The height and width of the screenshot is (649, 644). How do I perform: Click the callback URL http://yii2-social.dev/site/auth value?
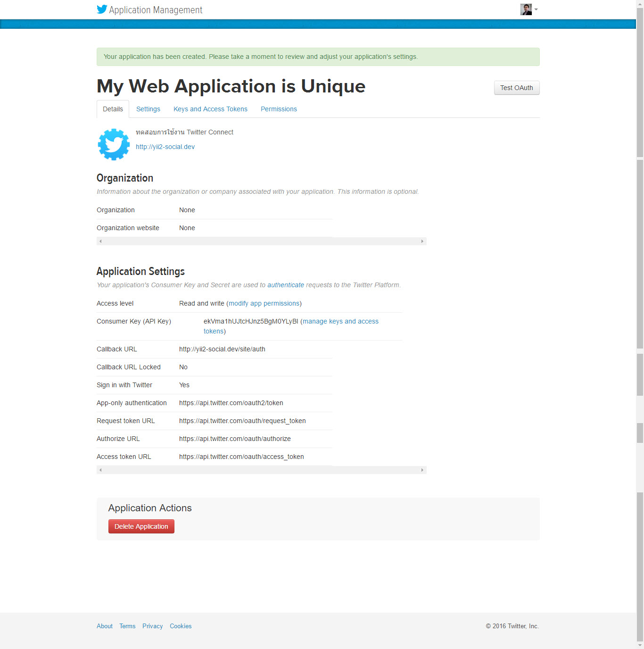tap(222, 349)
